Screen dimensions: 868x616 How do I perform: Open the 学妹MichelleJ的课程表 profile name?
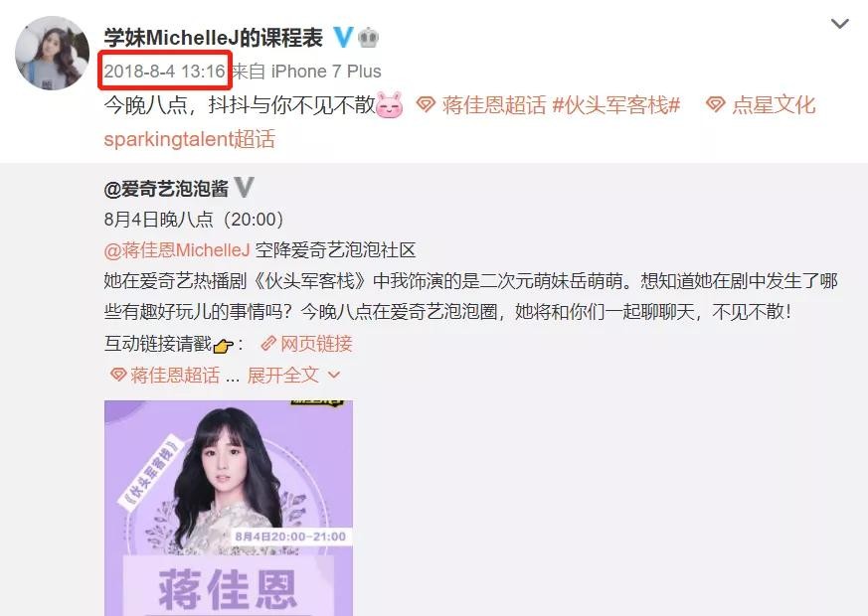[214, 38]
